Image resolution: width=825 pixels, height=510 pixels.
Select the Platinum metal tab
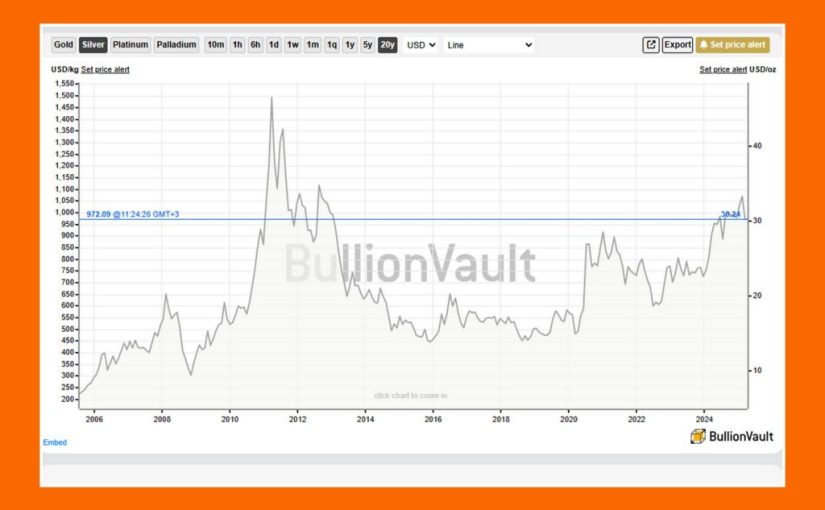point(130,45)
